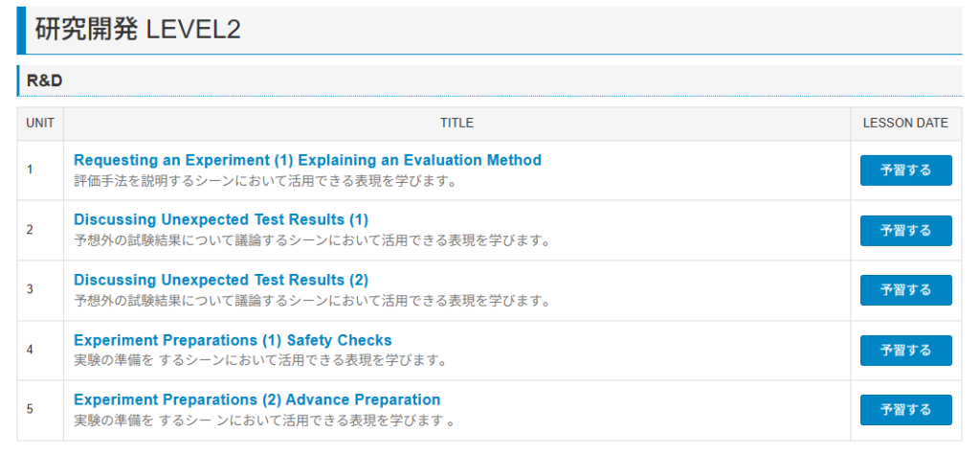Click the Japanese description under unit 2 title
This screenshot has height=455, width=980.
click(312, 240)
